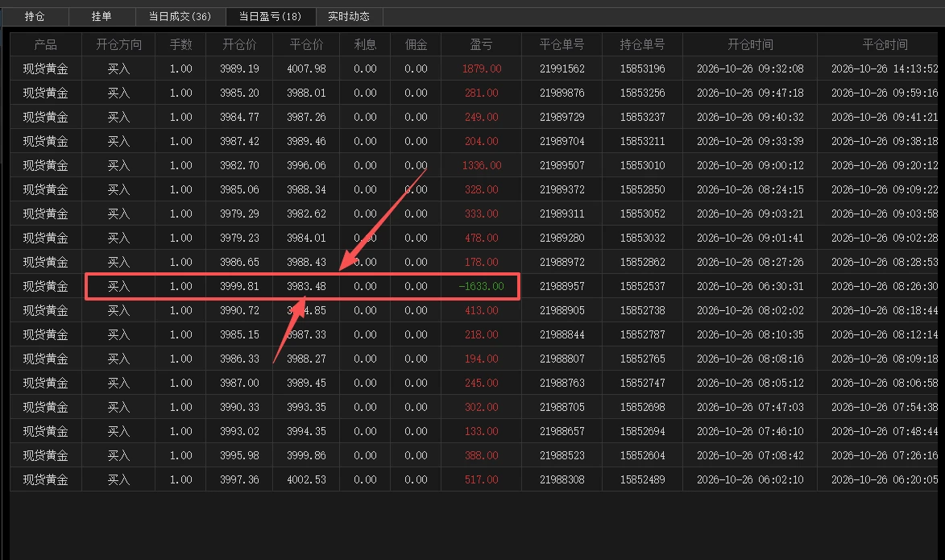Viewport: 945px width, 560px height.
Task: Click the 开仓方向 column header
Action: click(x=118, y=44)
